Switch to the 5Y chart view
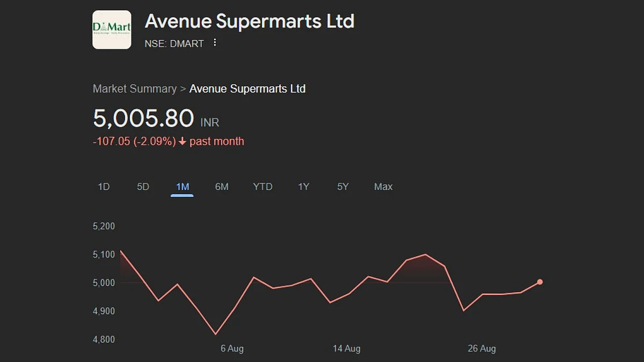Screen dimensions: 644x362 pyautogui.click(x=343, y=187)
